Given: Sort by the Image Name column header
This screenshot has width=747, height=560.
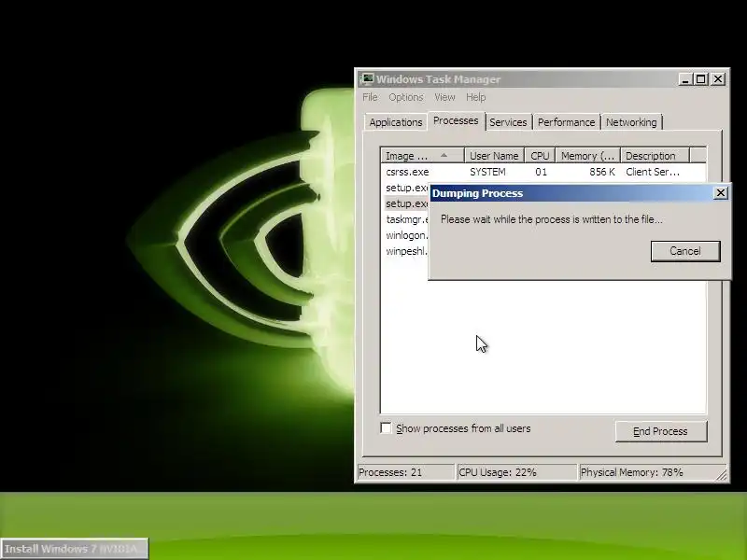Looking at the screenshot, I should (423, 156).
